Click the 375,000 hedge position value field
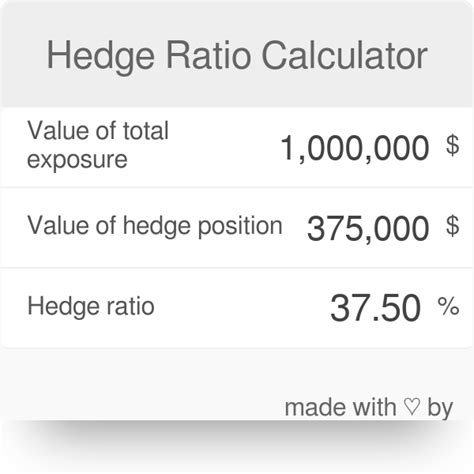 [x=368, y=228]
